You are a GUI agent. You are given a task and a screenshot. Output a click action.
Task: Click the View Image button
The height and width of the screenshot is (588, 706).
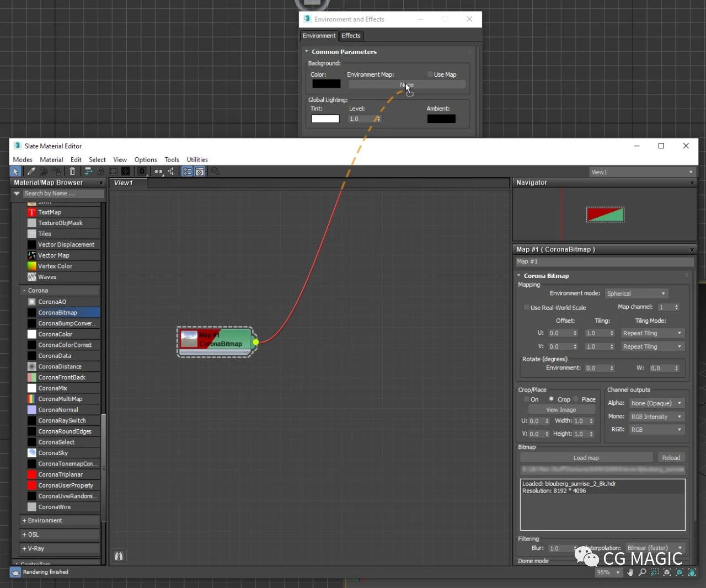click(561, 410)
